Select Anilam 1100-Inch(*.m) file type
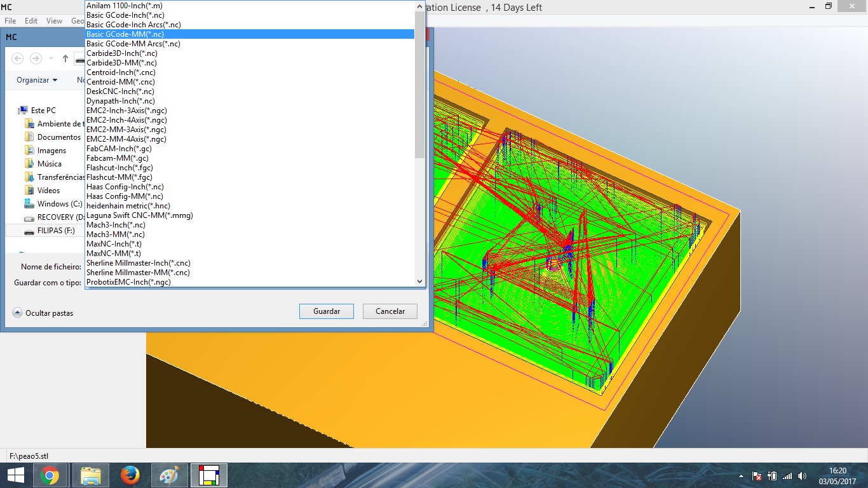Screen dimensions: 868x488 coord(250,6)
